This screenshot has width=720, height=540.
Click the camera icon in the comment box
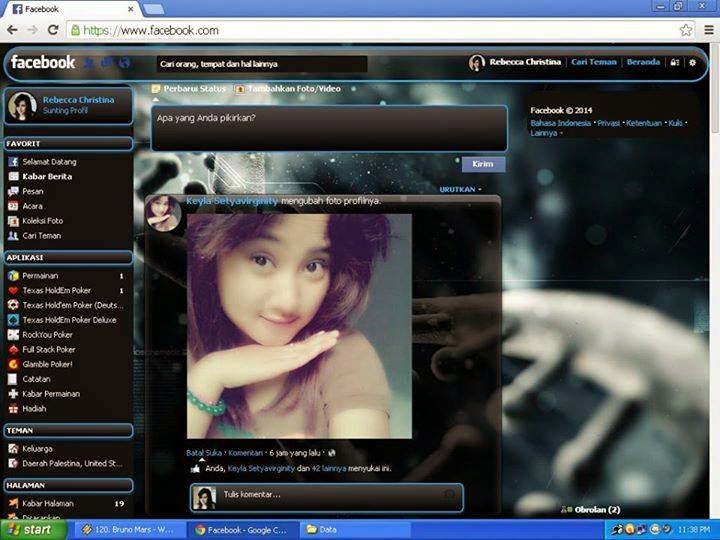(450, 495)
